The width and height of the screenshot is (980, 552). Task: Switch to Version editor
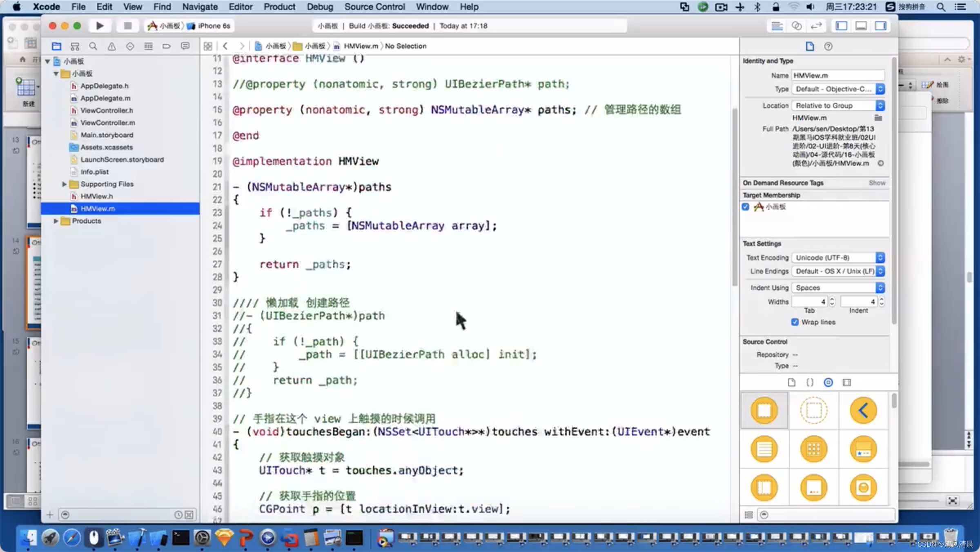816,26
